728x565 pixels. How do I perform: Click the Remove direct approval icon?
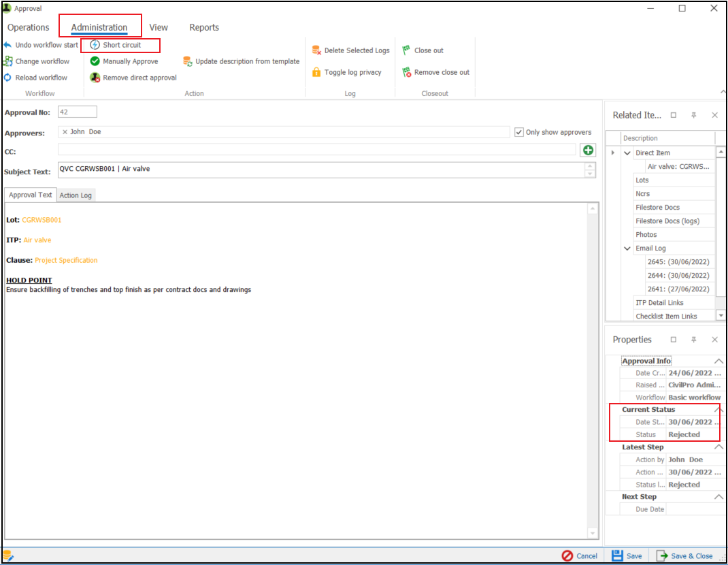[x=95, y=78]
